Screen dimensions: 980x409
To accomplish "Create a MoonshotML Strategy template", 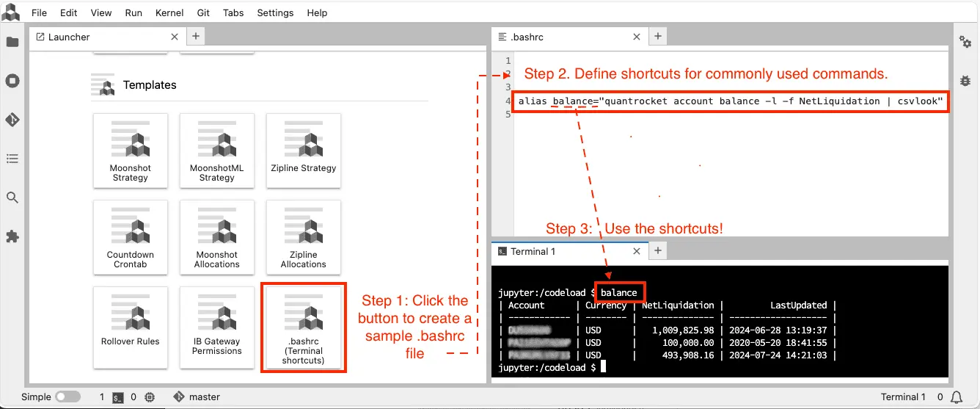I will [216, 149].
